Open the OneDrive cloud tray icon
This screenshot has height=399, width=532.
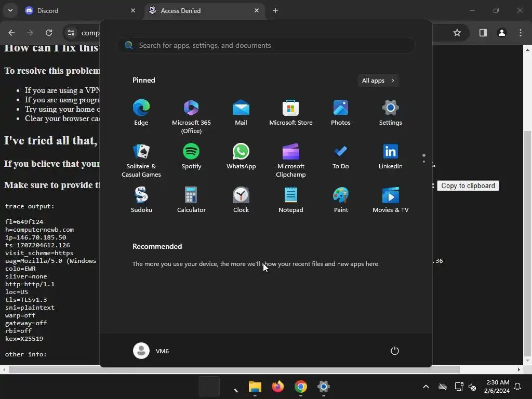443,387
